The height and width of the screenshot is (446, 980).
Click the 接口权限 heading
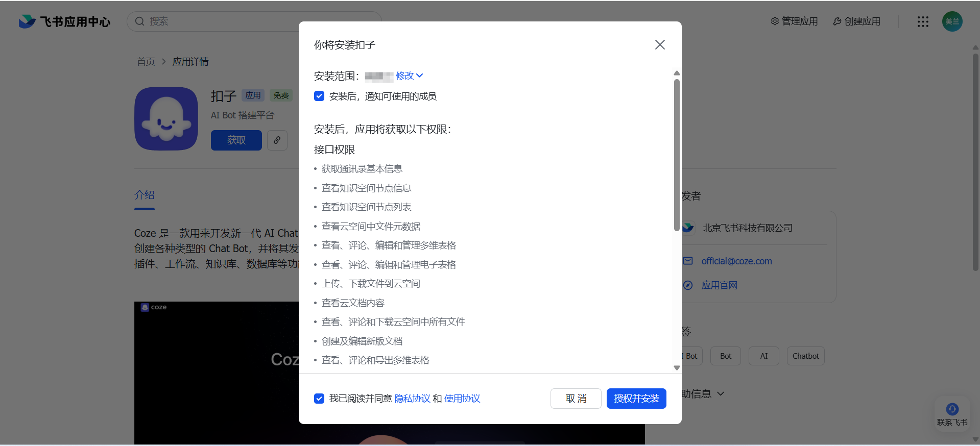click(x=334, y=150)
